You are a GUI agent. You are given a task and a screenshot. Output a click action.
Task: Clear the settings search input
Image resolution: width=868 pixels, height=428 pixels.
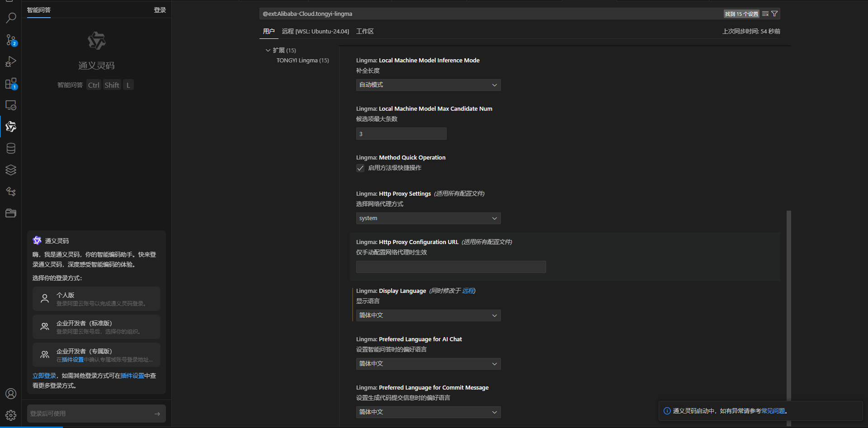coord(765,14)
